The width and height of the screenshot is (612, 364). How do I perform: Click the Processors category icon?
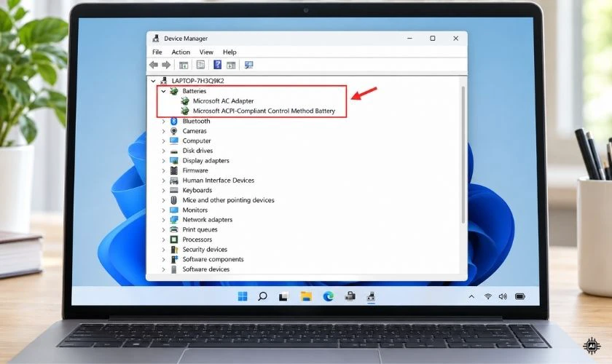tap(174, 240)
